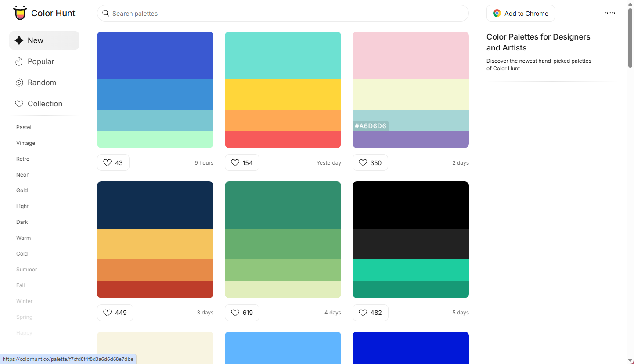Viewport: 634px width, 364px height.
Task: Focus the Search palettes input field
Action: pos(285,14)
